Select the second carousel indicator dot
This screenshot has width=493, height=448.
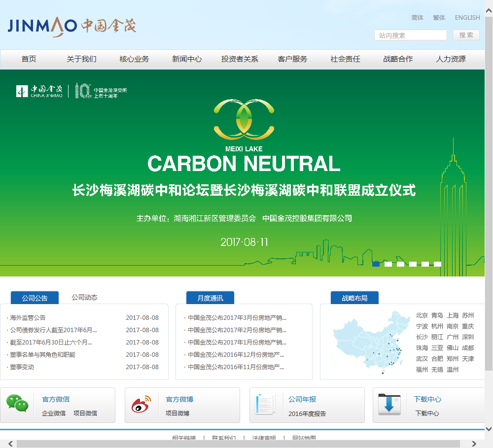click(388, 264)
